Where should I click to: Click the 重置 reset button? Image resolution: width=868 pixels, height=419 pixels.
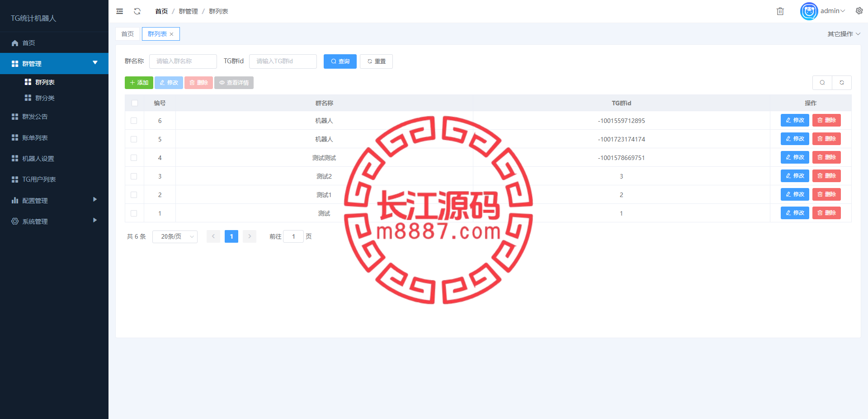(376, 61)
